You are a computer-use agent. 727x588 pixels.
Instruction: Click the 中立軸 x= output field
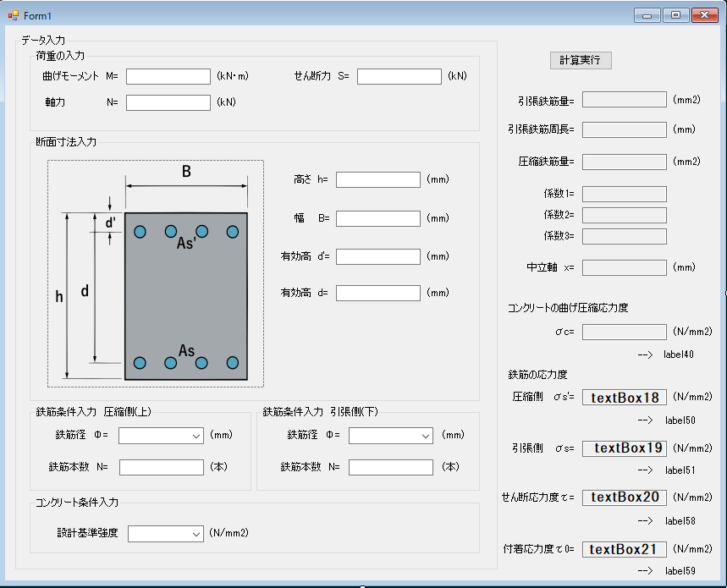pos(625,267)
